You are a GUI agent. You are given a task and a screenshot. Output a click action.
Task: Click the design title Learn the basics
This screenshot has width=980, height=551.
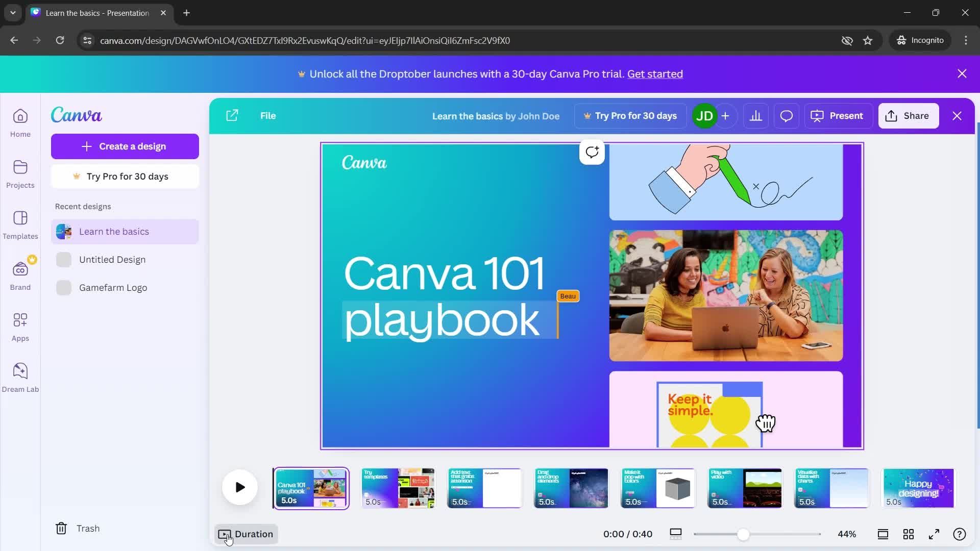coord(467,116)
